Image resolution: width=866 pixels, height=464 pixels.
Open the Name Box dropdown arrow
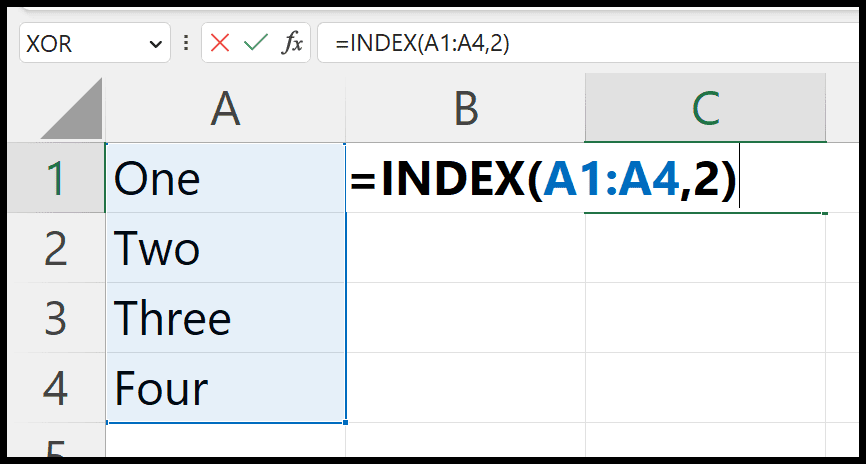[x=156, y=44]
